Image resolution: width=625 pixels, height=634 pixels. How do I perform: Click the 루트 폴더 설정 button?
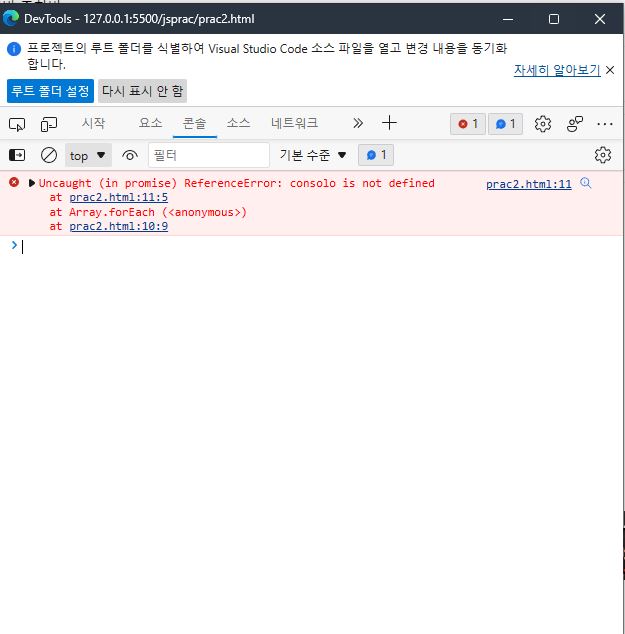pyautogui.click(x=50, y=91)
